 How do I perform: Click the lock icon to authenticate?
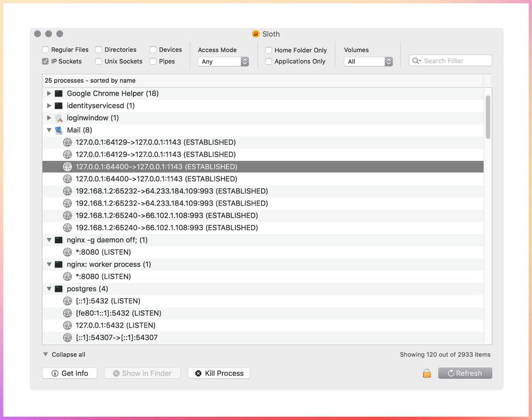tap(426, 373)
